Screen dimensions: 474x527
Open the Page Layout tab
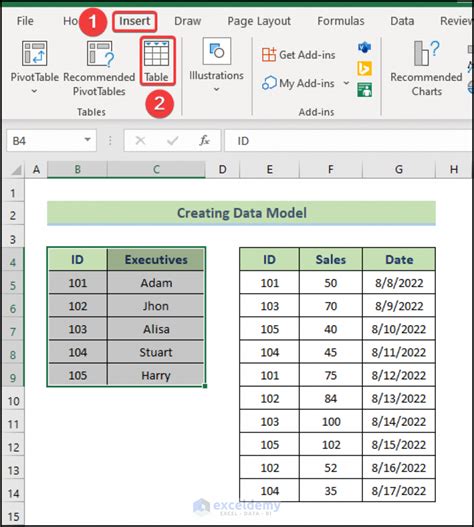coord(259,21)
